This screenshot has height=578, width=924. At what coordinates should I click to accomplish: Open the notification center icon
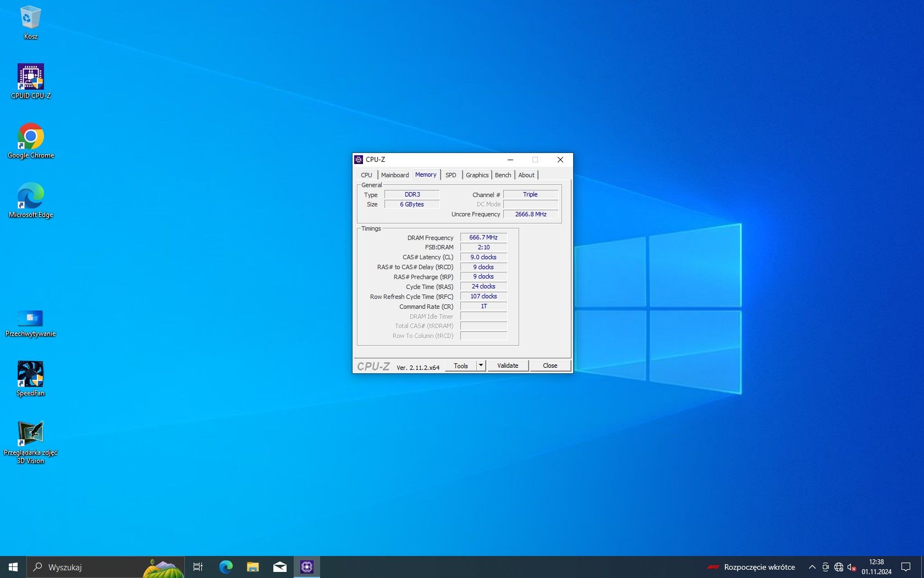point(906,567)
